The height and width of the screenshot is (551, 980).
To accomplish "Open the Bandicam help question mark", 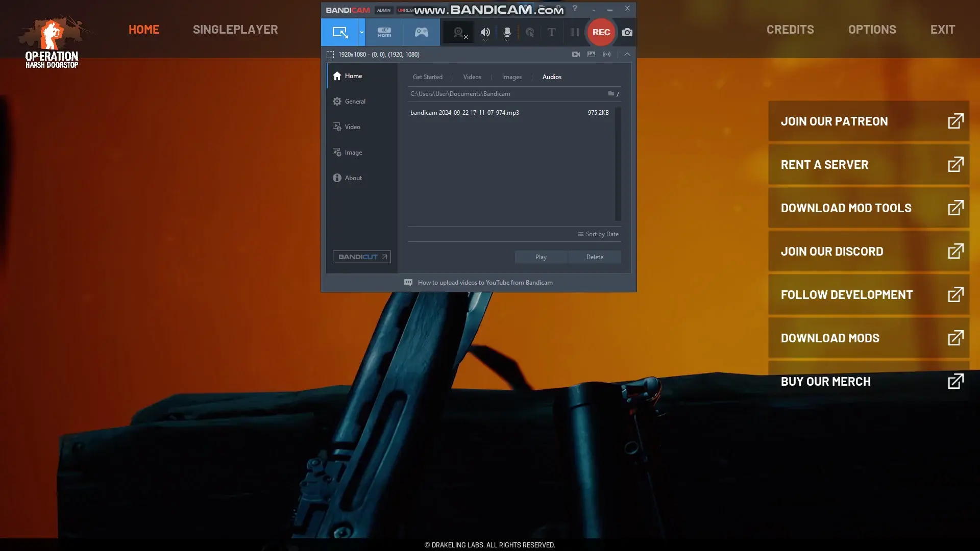I will pyautogui.click(x=575, y=9).
